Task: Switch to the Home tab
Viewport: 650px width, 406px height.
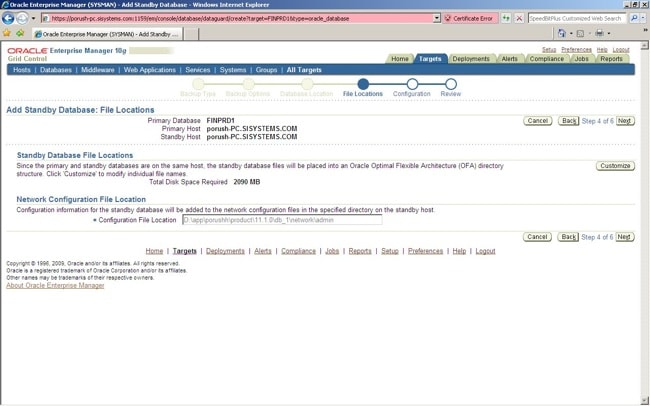Action: (400, 59)
